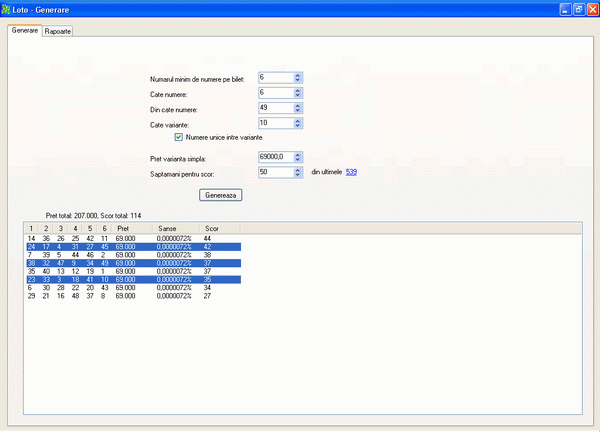Decrease the 'Cate numere' spinner value

[x=298, y=96]
